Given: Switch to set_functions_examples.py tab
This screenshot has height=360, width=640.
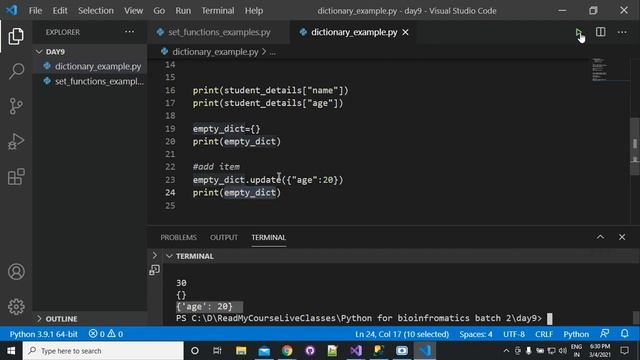Looking at the screenshot, I should coord(219,32).
